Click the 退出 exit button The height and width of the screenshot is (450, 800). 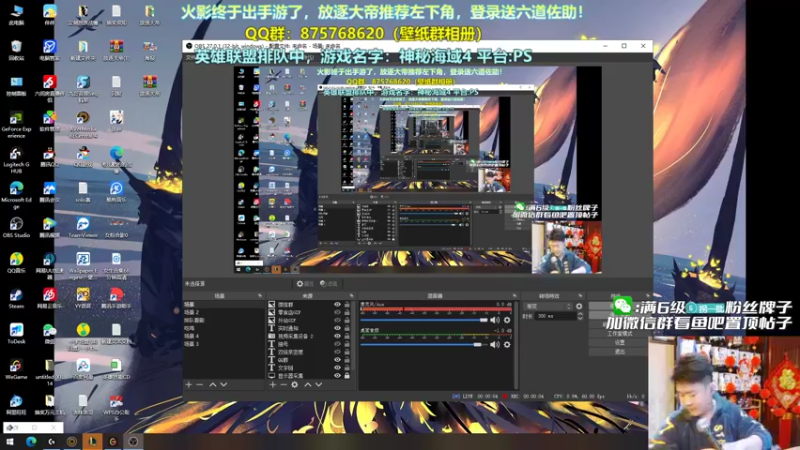coord(619,352)
